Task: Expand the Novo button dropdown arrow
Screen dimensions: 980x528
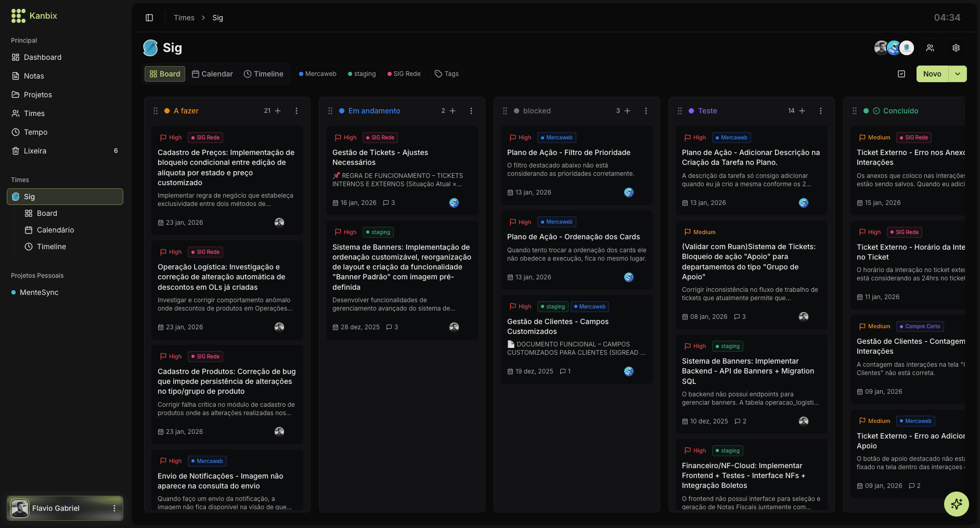Action: coord(958,74)
